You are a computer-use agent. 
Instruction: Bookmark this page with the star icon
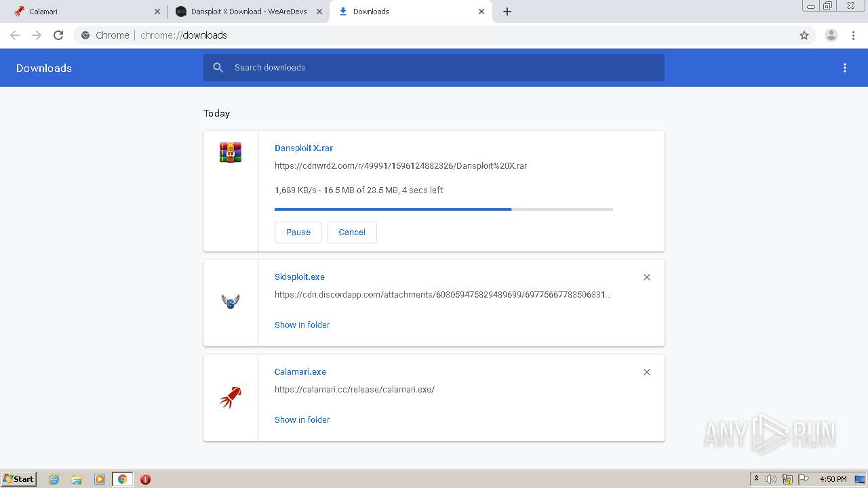point(804,35)
